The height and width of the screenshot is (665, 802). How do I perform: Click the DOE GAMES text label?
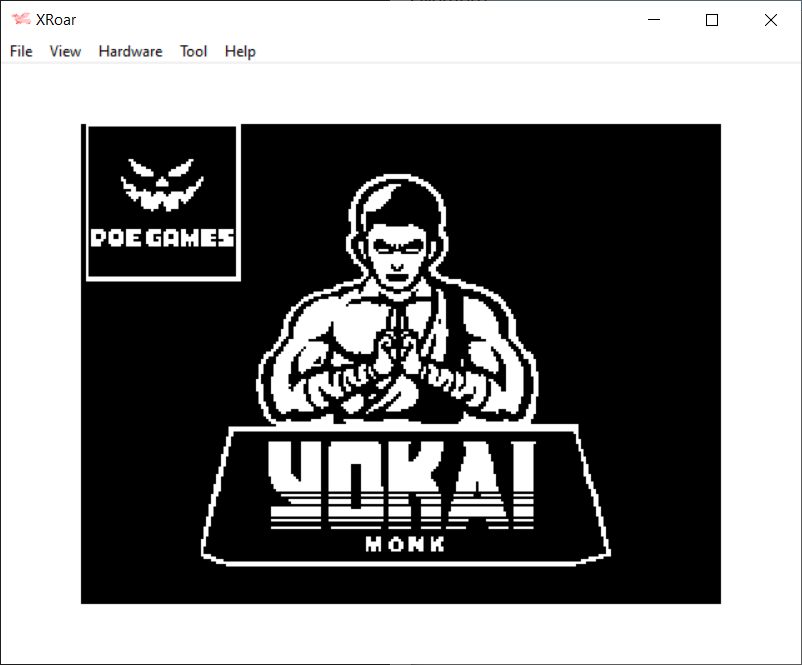pyautogui.click(x=162, y=238)
